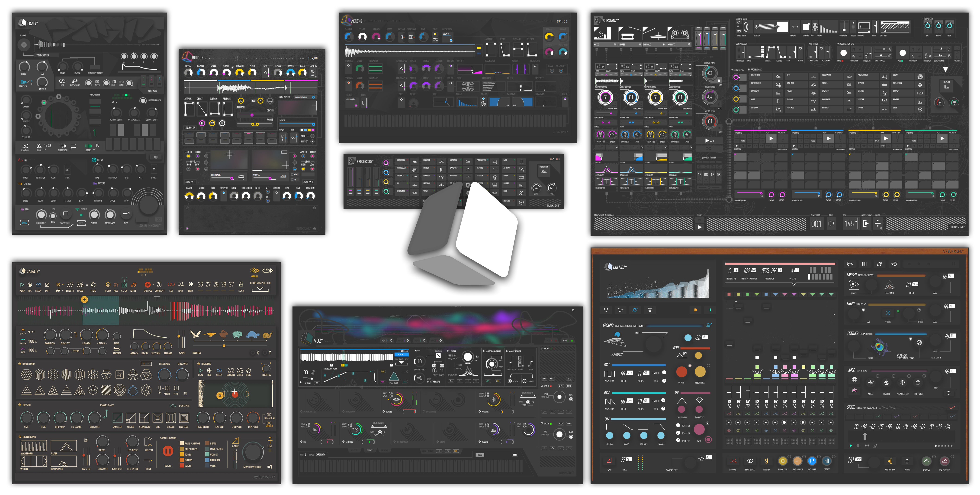This screenshot has height=495, width=980.
Task: Switch to the bars sequencer tab in Collidz
Action: 864,264
